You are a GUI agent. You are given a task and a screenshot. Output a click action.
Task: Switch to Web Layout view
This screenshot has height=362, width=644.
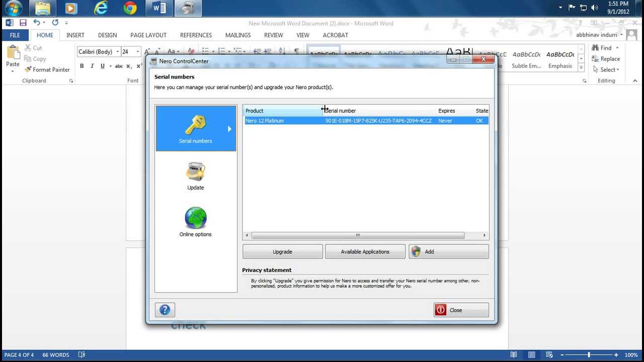point(549,355)
